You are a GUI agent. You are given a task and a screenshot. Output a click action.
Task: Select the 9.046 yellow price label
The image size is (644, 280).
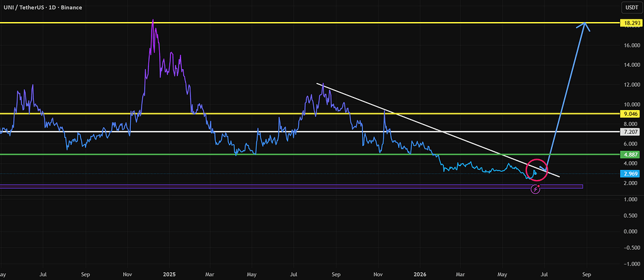point(630,114)
